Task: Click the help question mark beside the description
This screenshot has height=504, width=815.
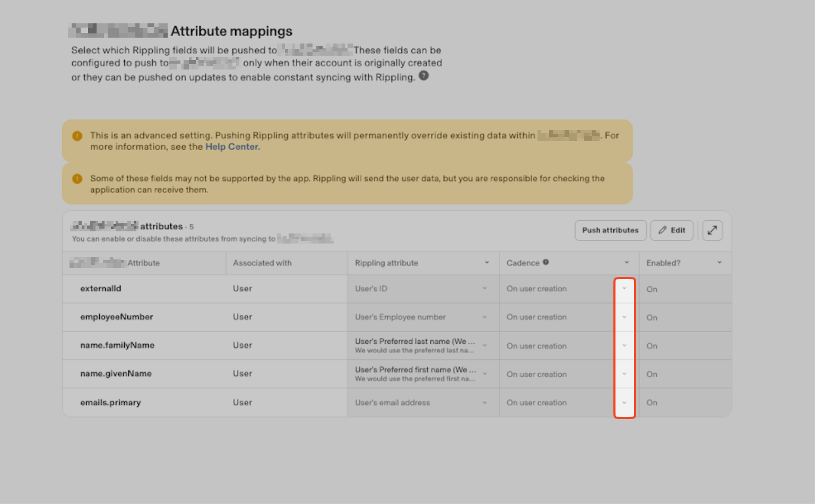Action: coord(423,76)
